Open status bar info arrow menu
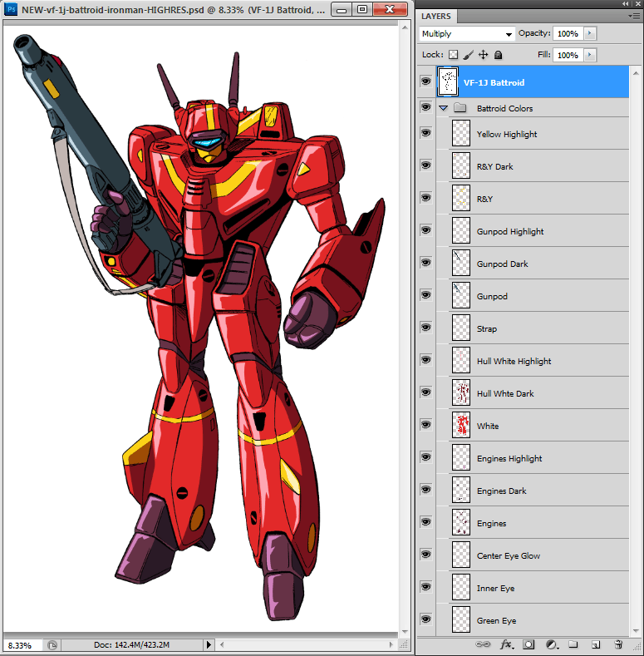The image size is (644, 656). coord(209,644)
